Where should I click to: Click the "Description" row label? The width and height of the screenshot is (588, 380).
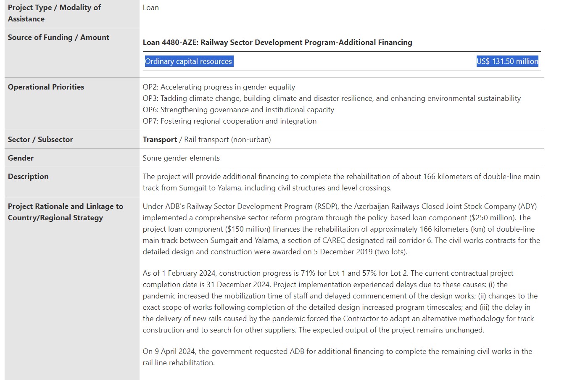click(x=28, y=177)
